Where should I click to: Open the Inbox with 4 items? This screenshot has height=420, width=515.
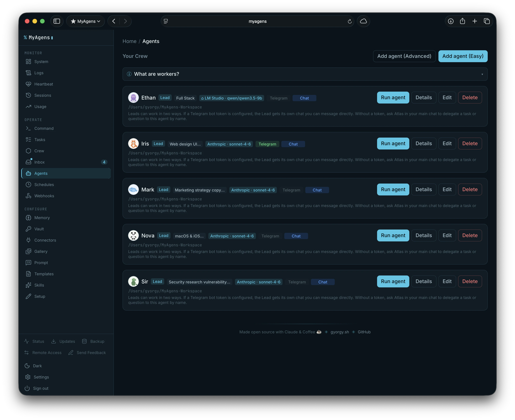coord(66,162)
